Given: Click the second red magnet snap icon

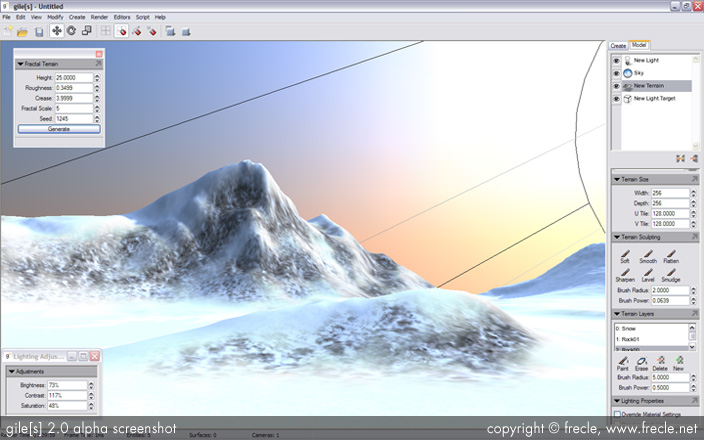Looking at the screenshot, I should click(x=137, y=31).
